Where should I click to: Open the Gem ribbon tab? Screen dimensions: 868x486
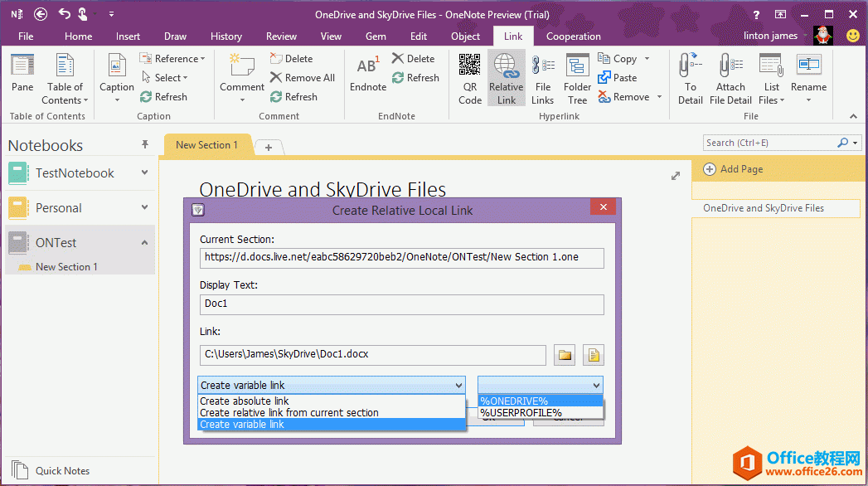[x=376, y=36]
